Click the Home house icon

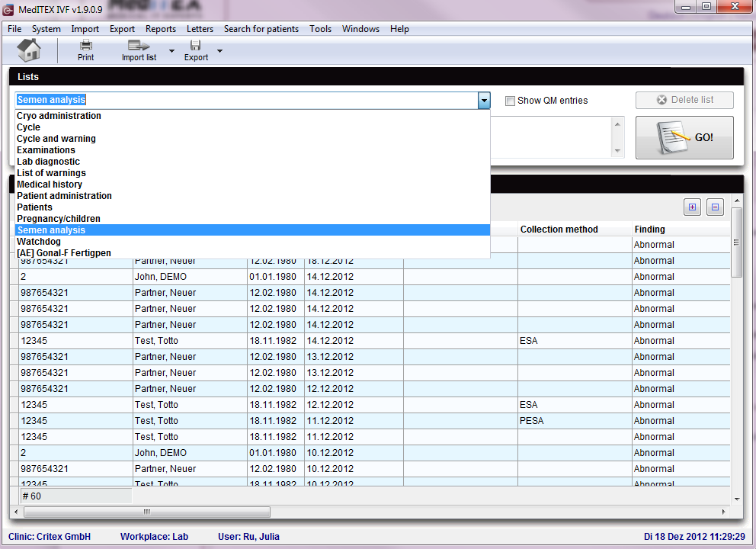click(x=30, y=50)
